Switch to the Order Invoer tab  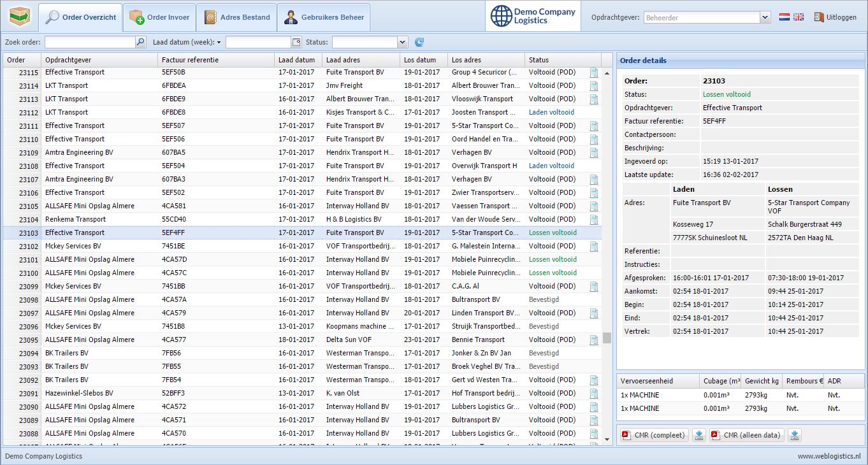pyautogui.click(x=159, y=17)
